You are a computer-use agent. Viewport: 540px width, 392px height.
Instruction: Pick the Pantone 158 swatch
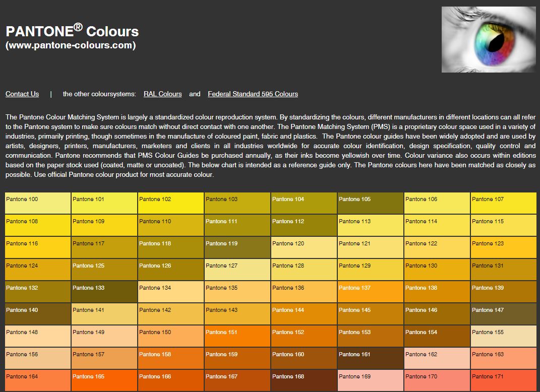[171, 358]
